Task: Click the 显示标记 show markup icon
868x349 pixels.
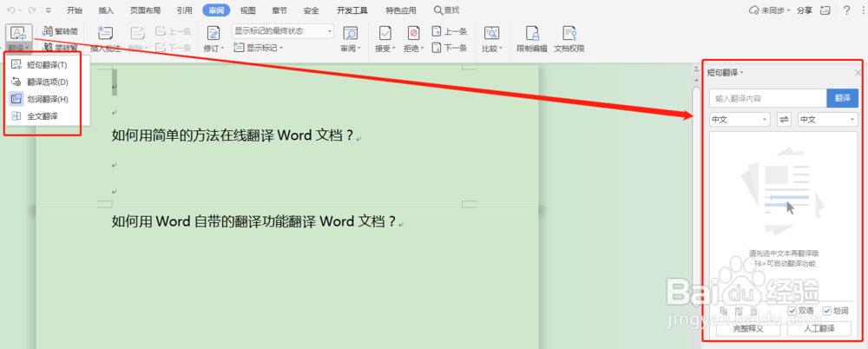Action: coord(239,48)
